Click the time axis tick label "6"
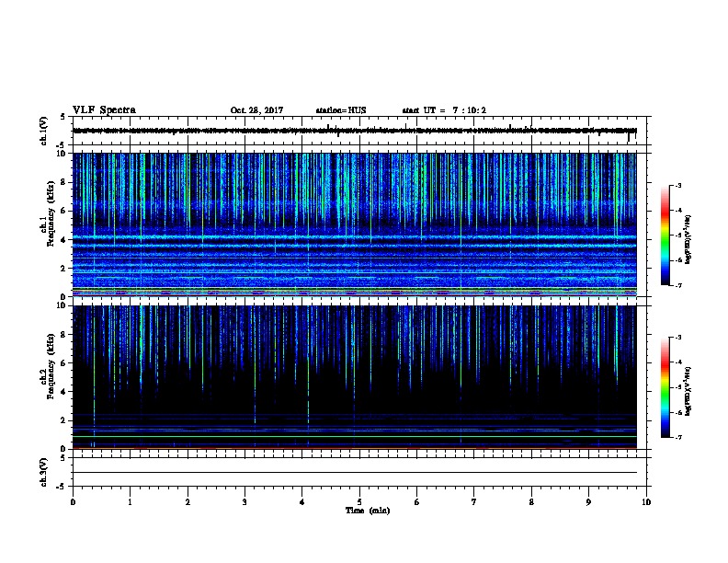The image size is (728, 563). coord(417,502)
